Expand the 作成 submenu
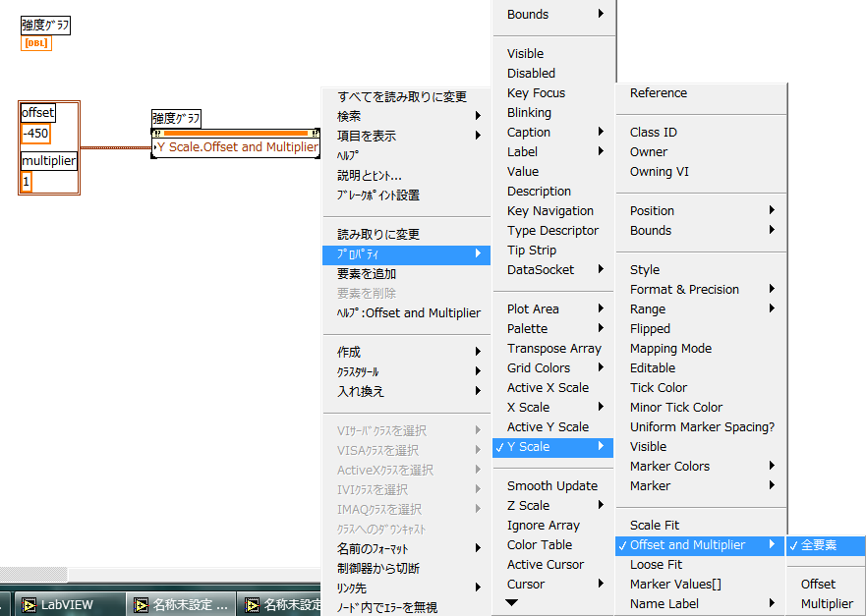The image size is (866, 616). pyautogui.click(x=407, y=352)
